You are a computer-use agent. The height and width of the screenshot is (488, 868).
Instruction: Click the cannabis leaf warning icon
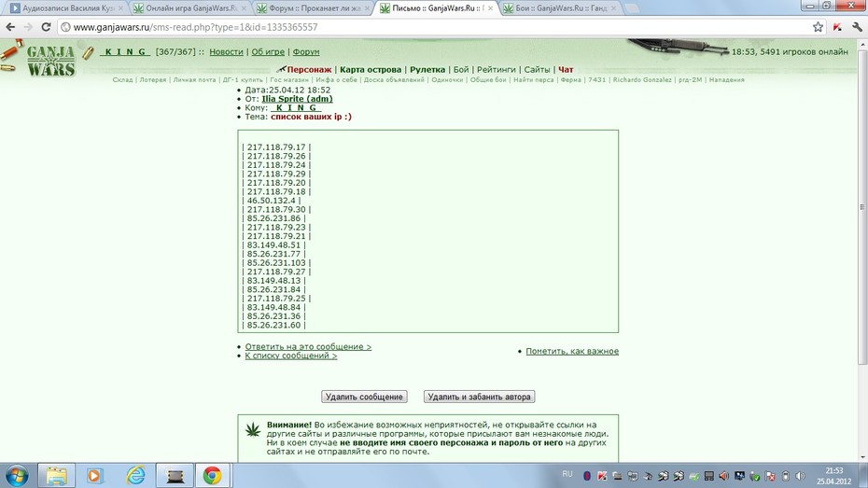(x=253, y=429)
